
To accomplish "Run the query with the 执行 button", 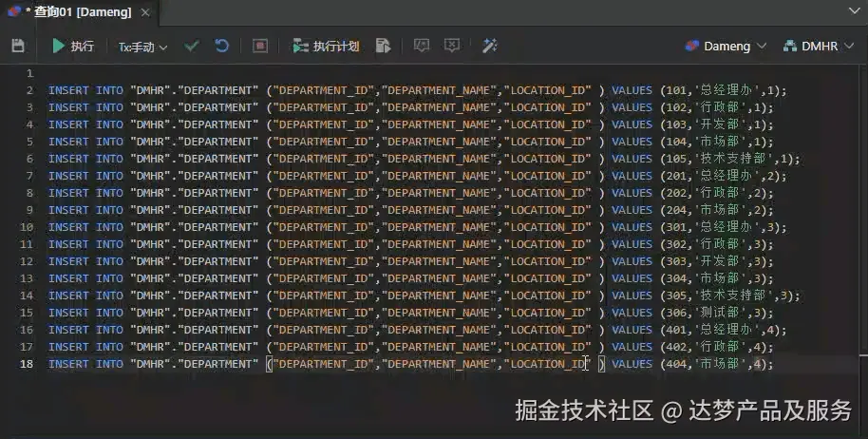I will [72, 46].
